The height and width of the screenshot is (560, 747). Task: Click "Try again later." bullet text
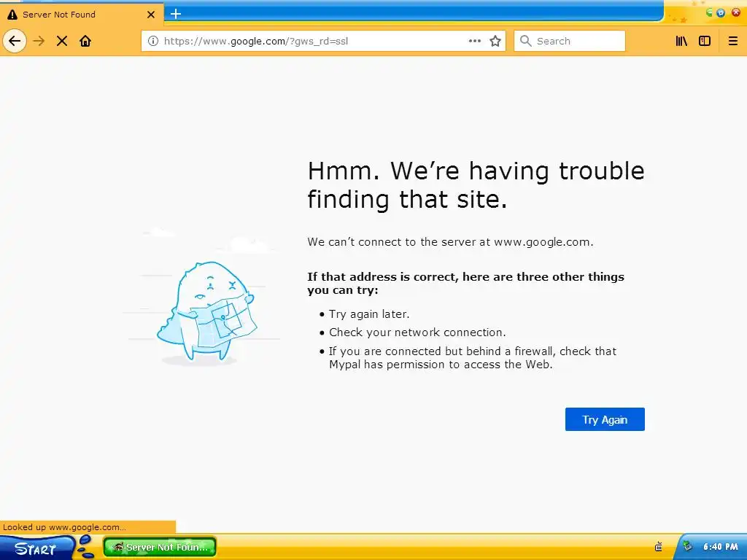[x=369, y=314]
